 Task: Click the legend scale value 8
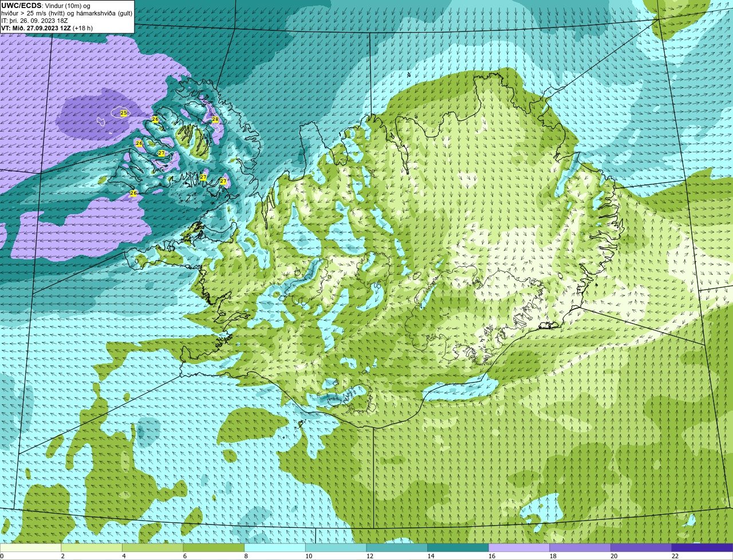pyautogui.click(x=246, y=556)
